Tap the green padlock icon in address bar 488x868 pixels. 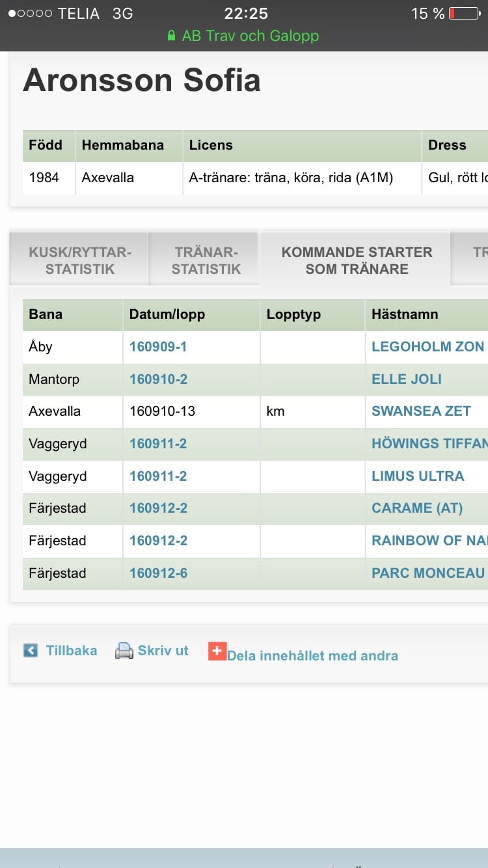[x=172, y=36]
